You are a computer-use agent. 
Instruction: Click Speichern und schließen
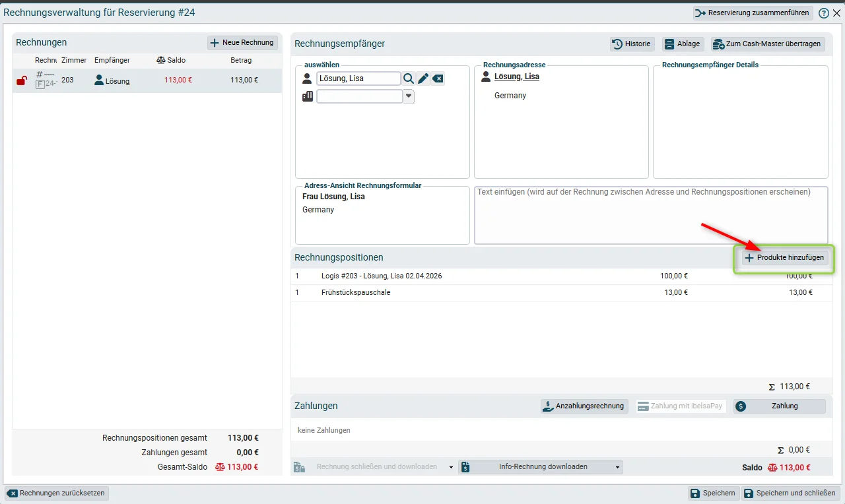791,493
